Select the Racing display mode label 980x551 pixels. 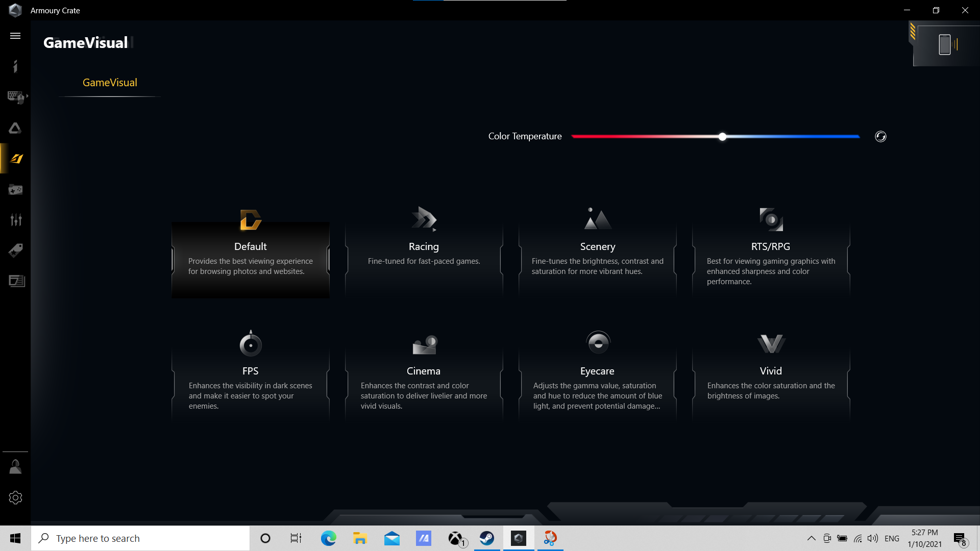coord(424,246)
